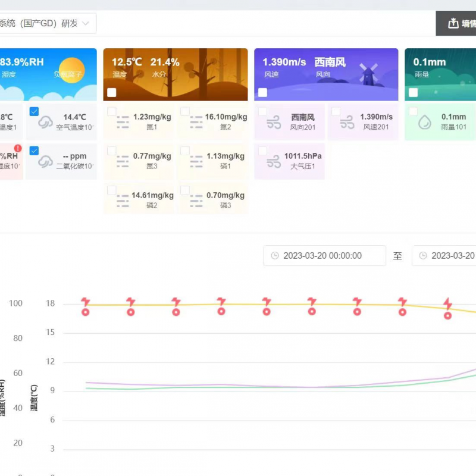Click the clock icon in the start time field
The image size is (476, 476).
275,256
